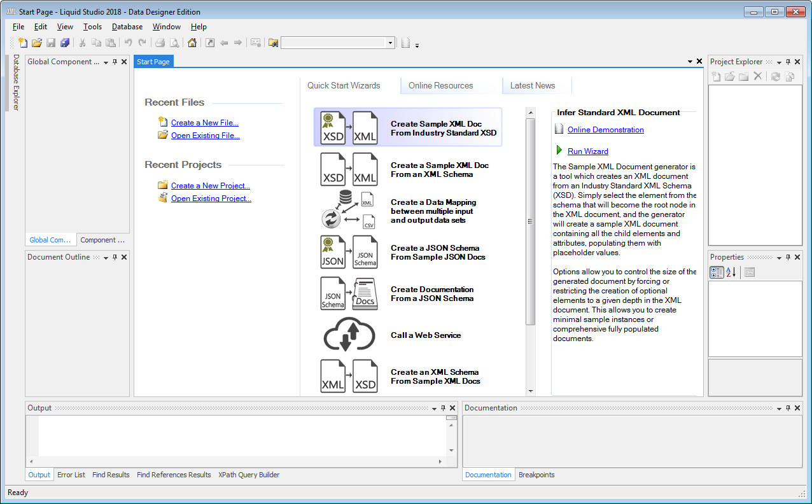Click the New File toolbar icon

click(x=23, y=43)
